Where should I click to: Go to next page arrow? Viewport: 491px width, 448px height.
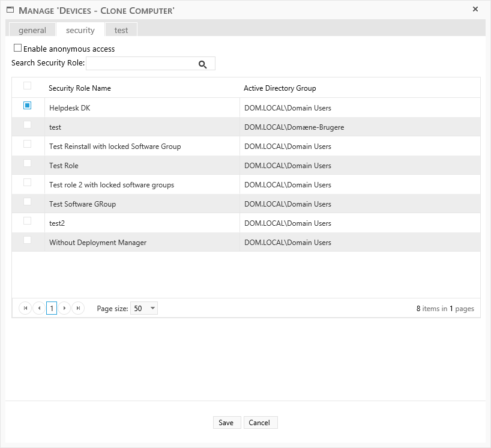pyautogui.click(x=65, y=308)
